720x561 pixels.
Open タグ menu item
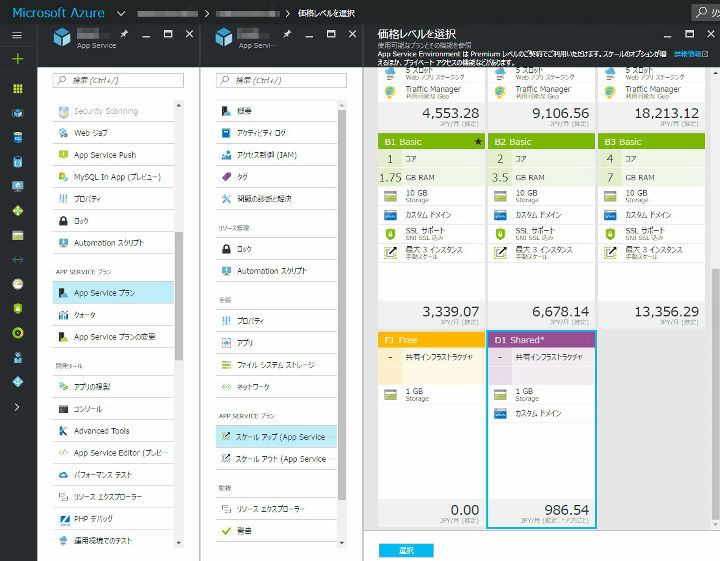click(276, 177)
